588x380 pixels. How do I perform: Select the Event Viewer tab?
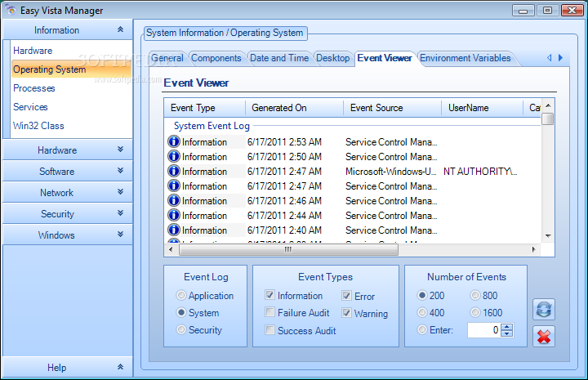pos(385,58)
